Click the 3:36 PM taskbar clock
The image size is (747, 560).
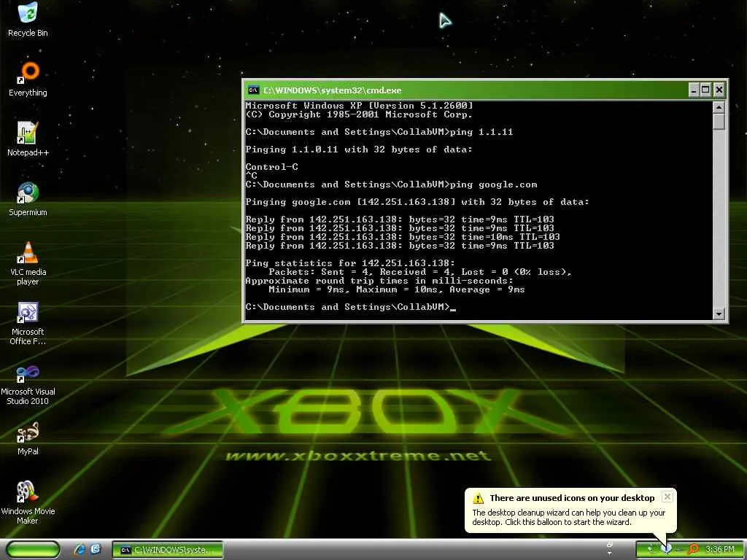720,549
